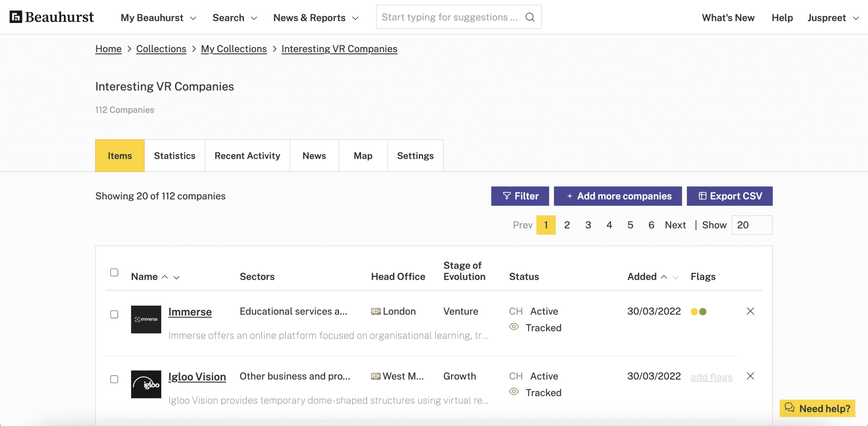Expand the My Beauhurst menu

[158, 18]
